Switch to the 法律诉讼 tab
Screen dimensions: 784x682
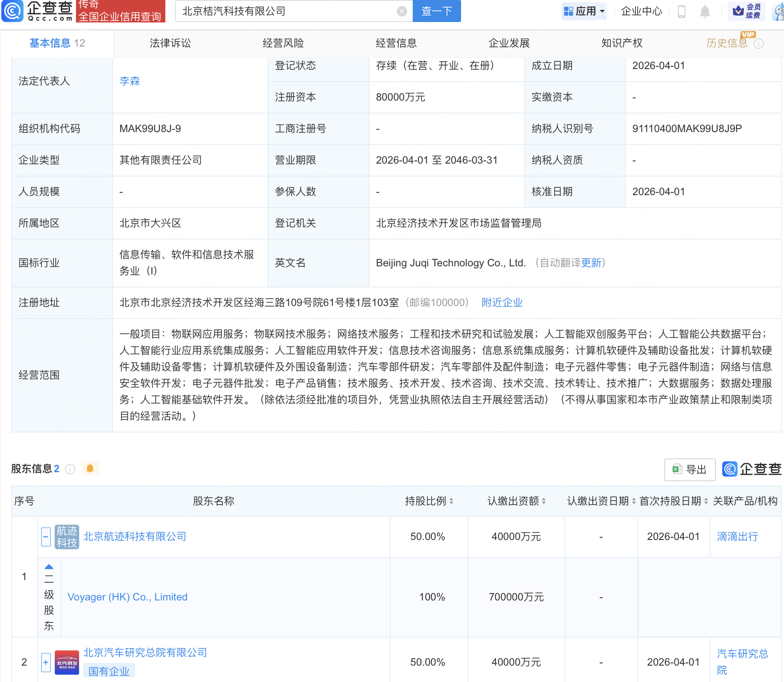[x=170, y=43]
